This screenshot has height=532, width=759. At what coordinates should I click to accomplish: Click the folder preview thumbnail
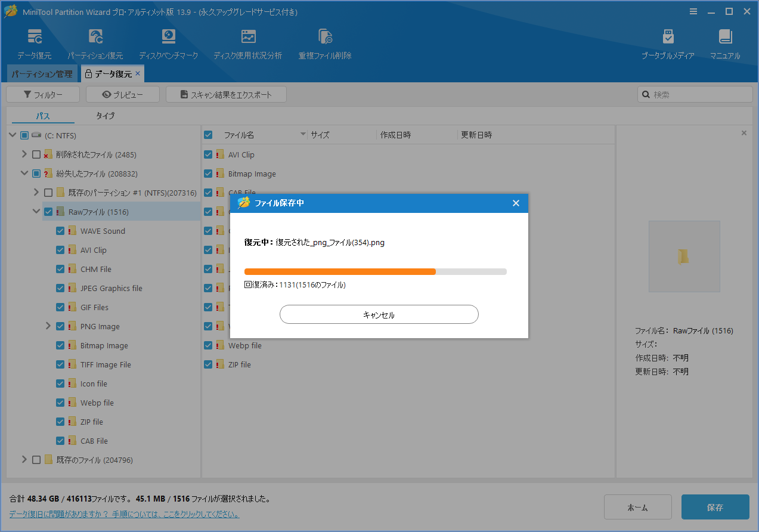click(x=684, y=256)
